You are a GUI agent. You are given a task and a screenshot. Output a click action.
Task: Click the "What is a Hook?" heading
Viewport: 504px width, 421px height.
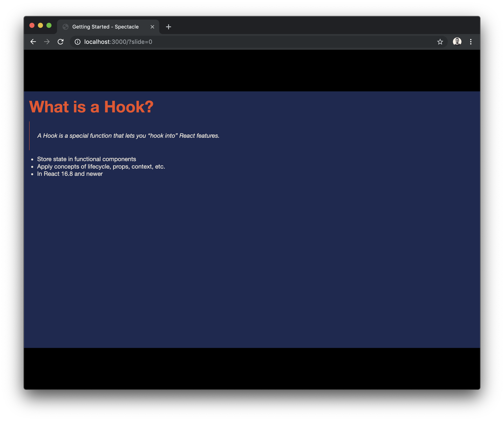91,107
